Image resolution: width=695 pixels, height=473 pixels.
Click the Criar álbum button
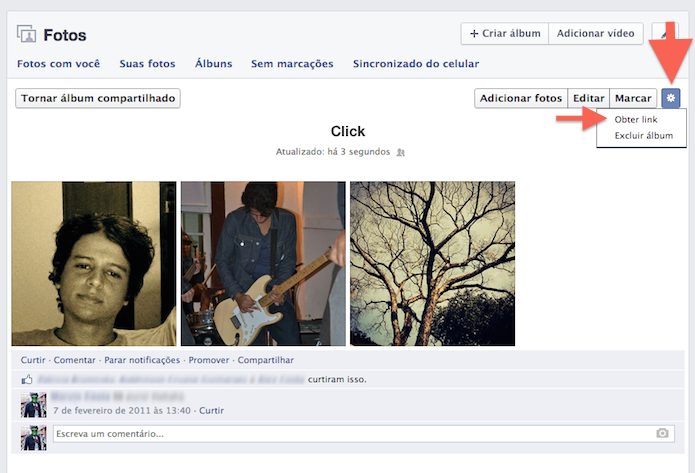(x=505, y=34)
